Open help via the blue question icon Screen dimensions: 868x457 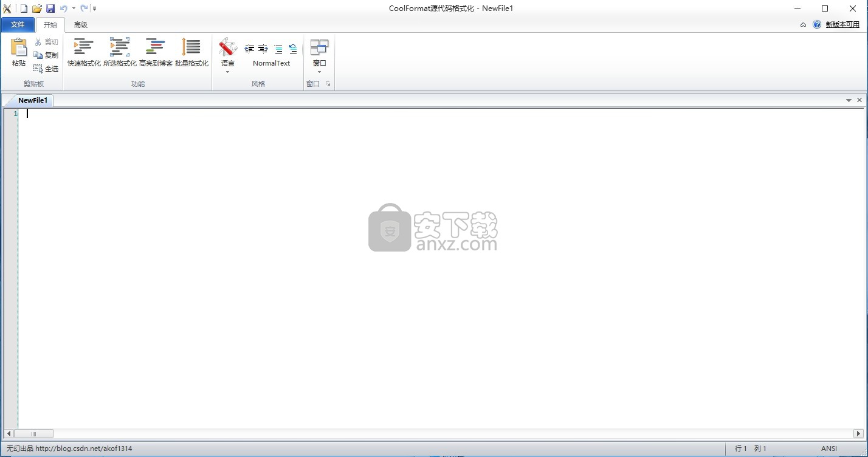817,25
